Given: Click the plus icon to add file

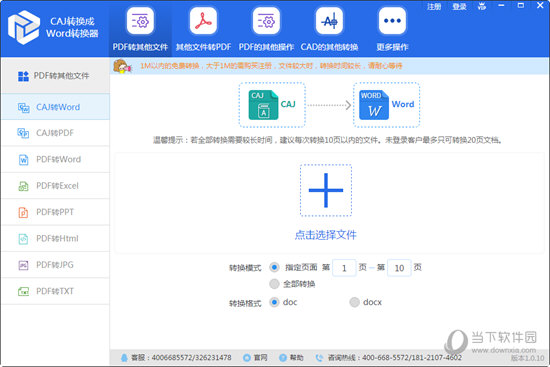Looking at the screenshot, I should pyautogui.click(x=326, y=190).
